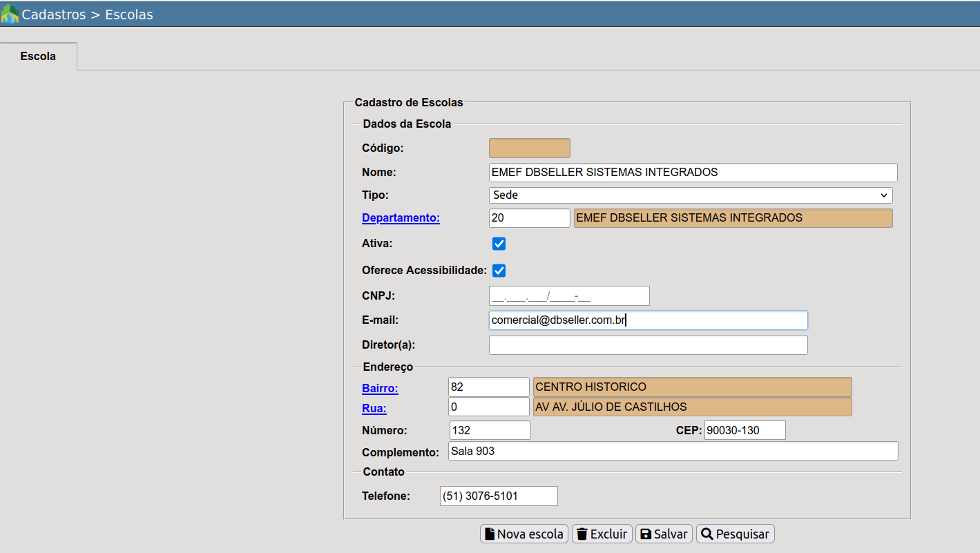Click the Número field showing 132

pyautogui.click(x=490, y=430)
